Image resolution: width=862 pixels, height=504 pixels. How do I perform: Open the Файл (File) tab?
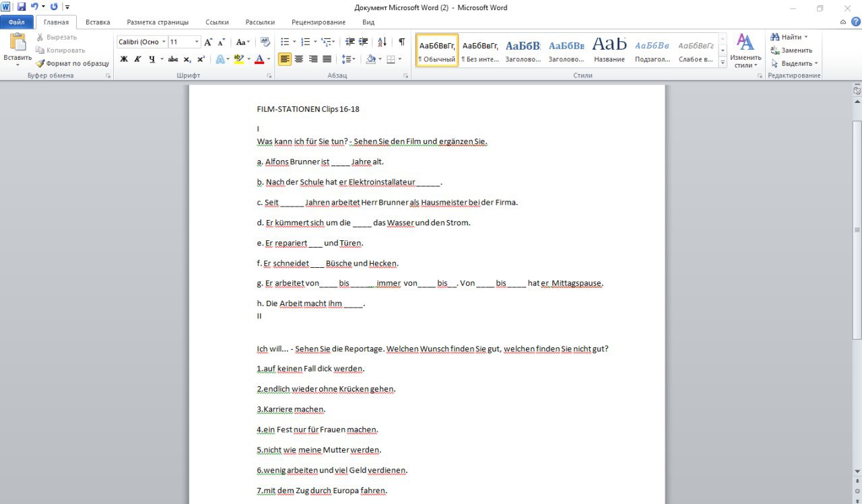point(17,22)
